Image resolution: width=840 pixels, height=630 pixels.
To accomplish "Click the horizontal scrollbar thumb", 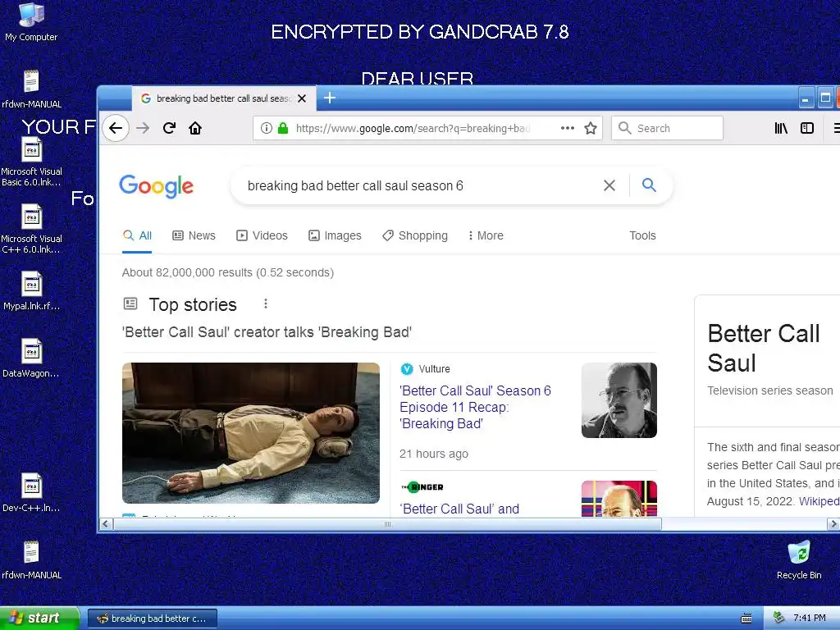I will click(387, 524).
